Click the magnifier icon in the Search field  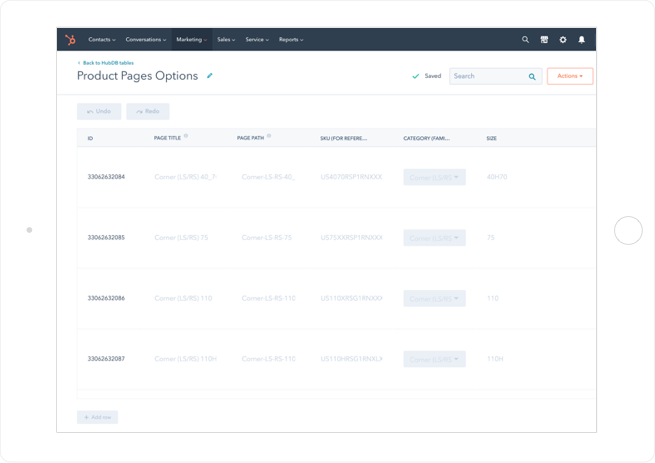pyautogui.click(x=532, y=76)
